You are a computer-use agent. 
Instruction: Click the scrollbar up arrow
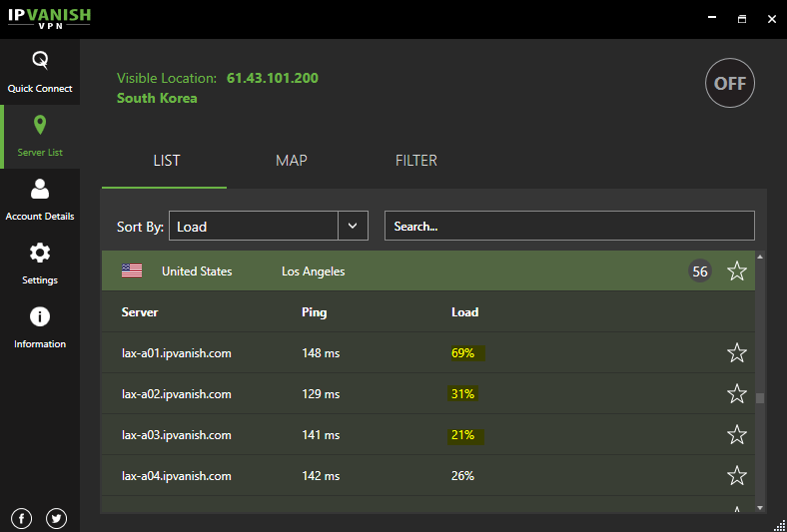click(x=760, y=257)
